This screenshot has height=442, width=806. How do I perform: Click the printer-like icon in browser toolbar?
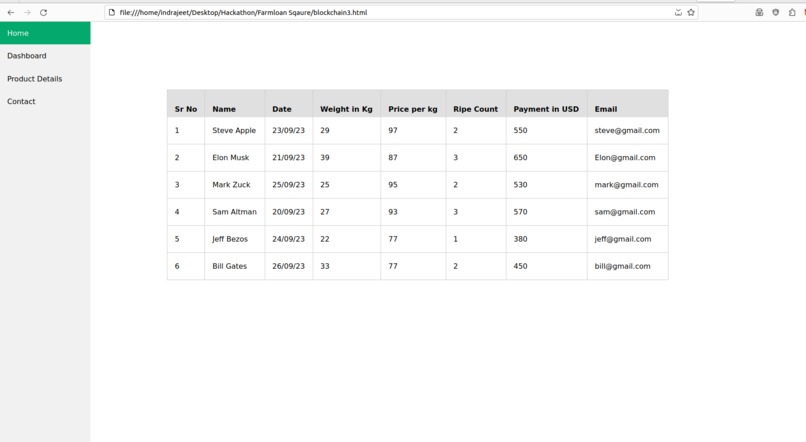(x=759, y=12)
